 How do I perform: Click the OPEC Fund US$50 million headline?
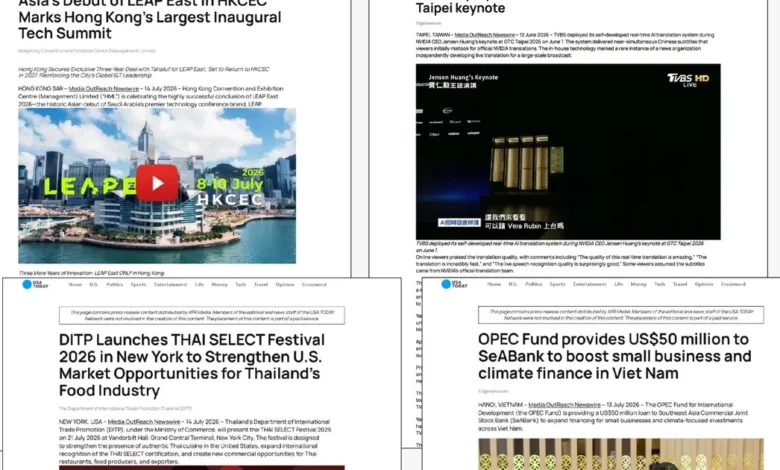(615, 356)
